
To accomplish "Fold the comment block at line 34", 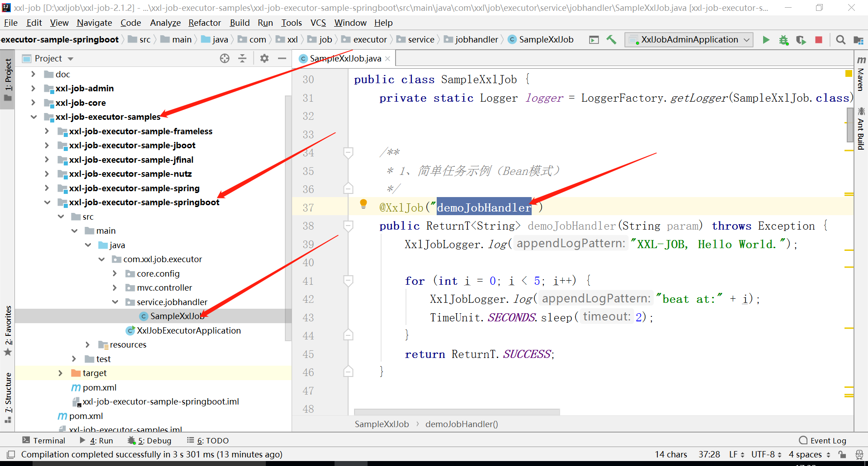I will coord(348,152).
